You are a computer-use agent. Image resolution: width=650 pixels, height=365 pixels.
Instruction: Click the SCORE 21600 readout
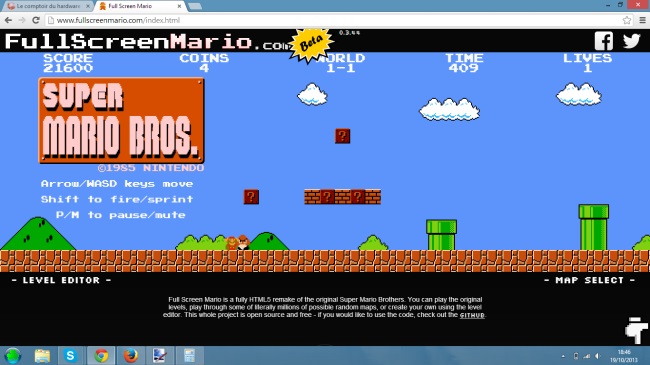pyautogui.click(x=68, y=63)
